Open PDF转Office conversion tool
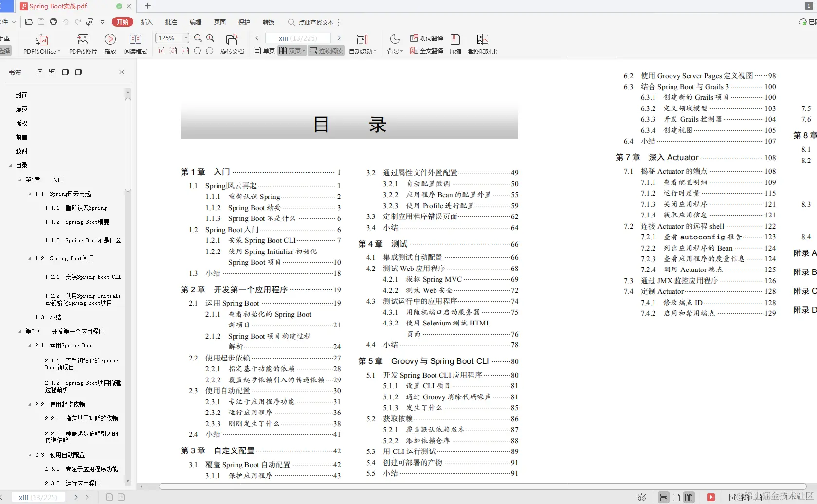Screen dimensions: 817x504 [41, 44]
